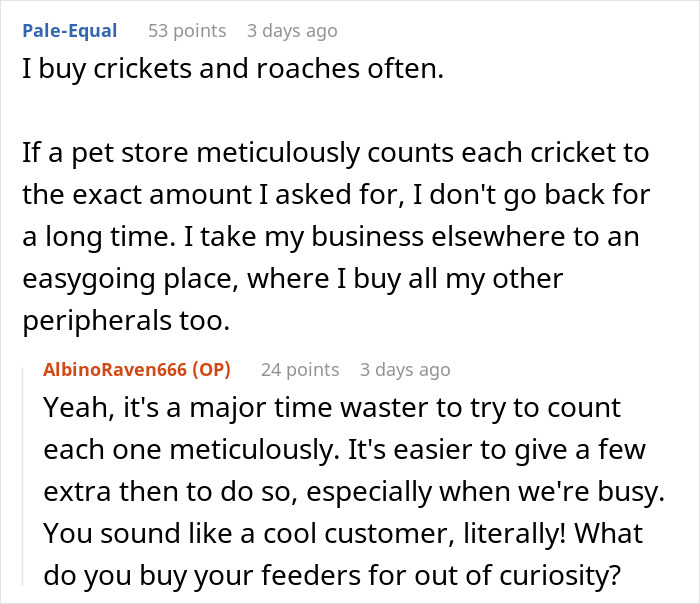Click the 53 points score
The height and width of the screenshot is (604, 700).
click(x=186, y=31)
